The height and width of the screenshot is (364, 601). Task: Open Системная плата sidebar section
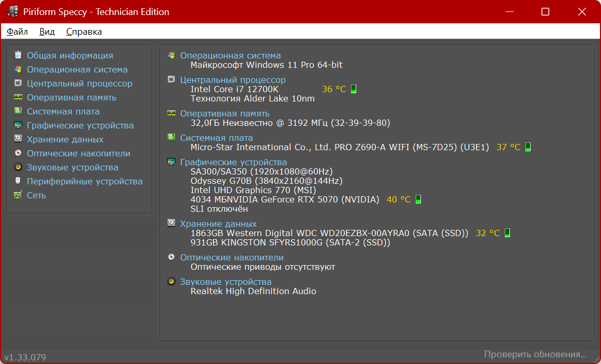63,111
